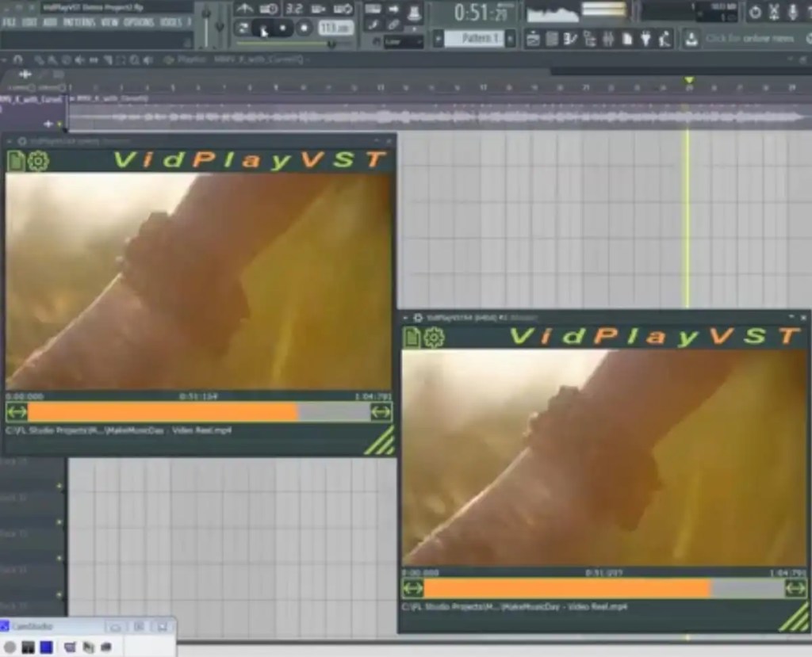Open the FILE menu
This screenshot has width=812, height=657.
point(9,23)
